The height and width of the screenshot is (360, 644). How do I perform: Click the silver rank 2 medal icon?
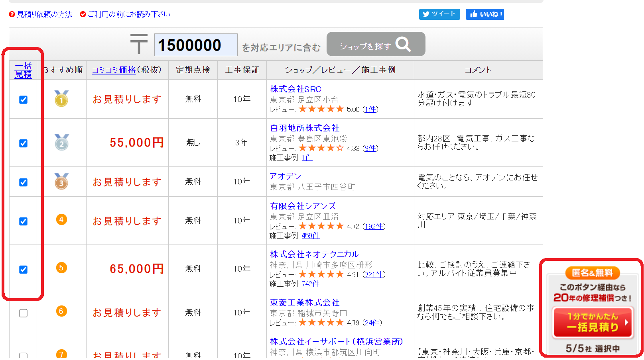pos(61,142)
